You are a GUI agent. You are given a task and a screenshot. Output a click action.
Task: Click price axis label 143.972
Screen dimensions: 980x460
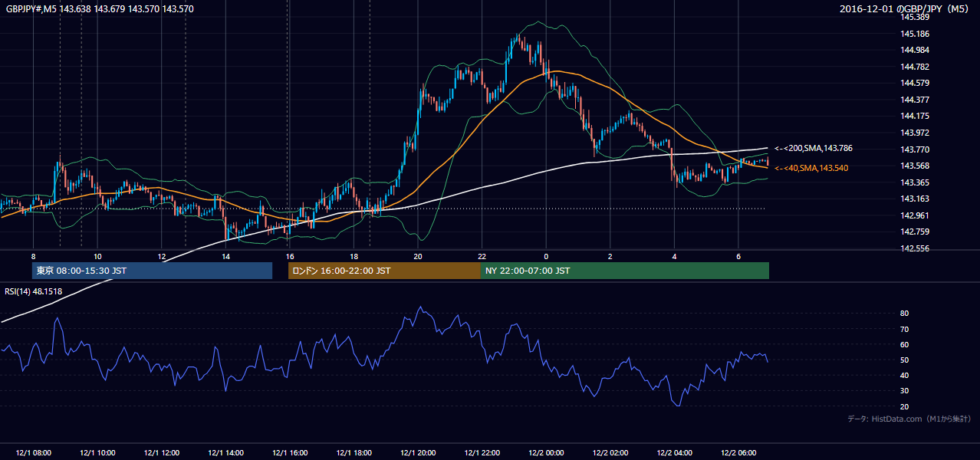pyautogui.click(x=914, y=133)
